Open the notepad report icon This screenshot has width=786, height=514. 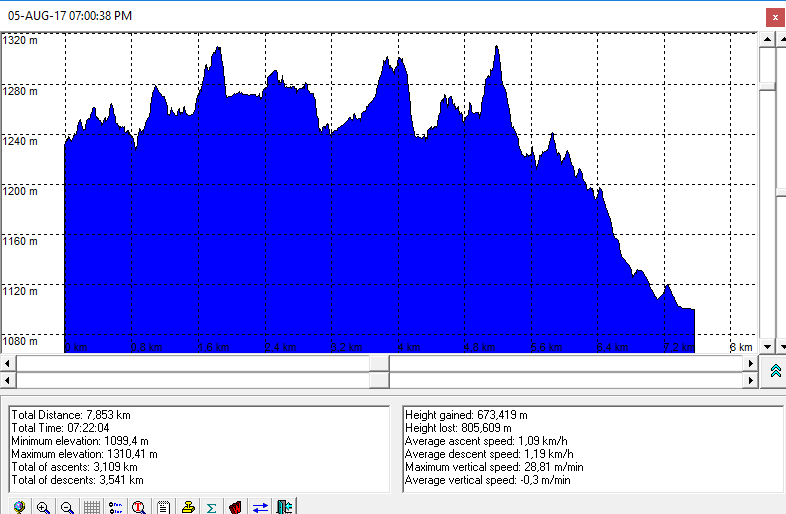point(163,507)
